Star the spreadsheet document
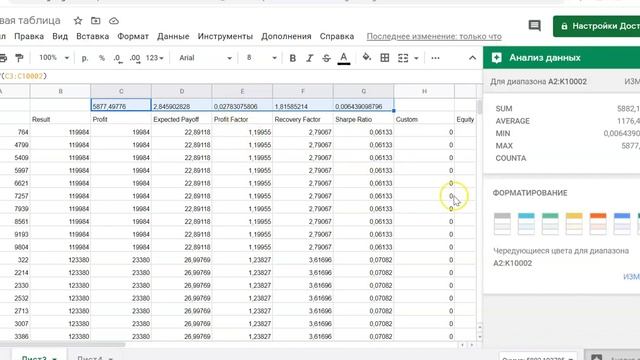Screen dimensions: 640x360 (78, 21)
